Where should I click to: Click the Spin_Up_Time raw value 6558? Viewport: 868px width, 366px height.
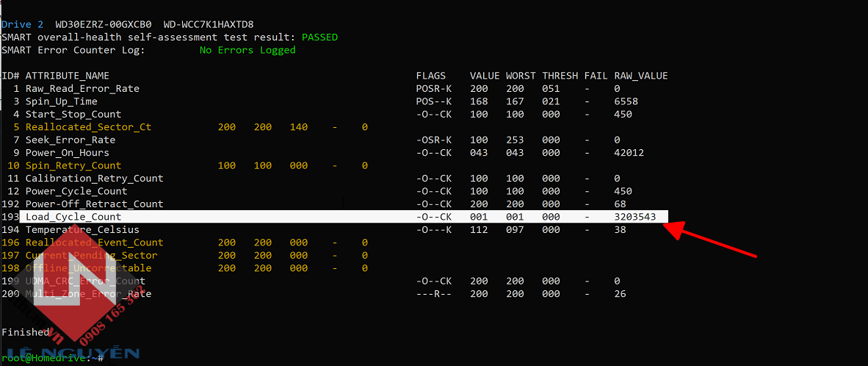pos(626,101)
